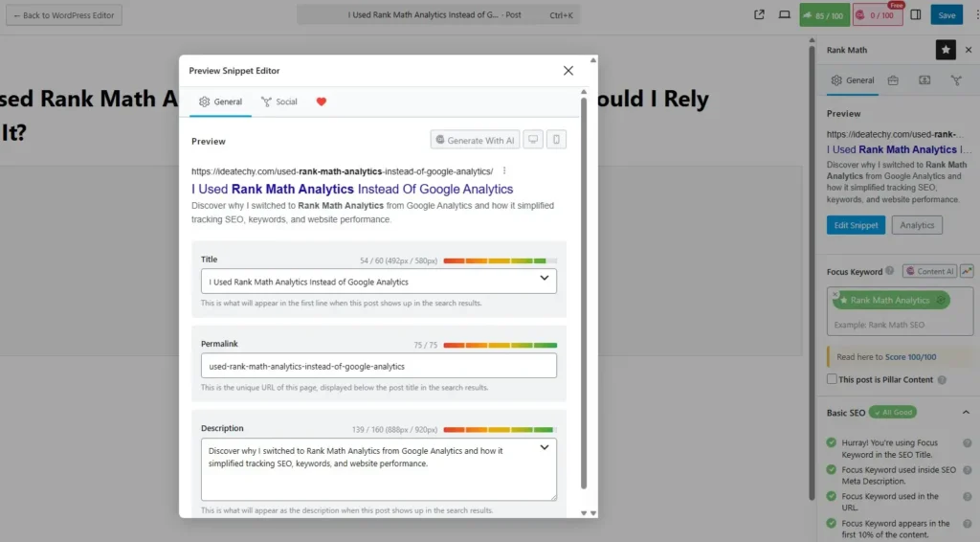Click the snippet editor scrollbar

point(584,293)
